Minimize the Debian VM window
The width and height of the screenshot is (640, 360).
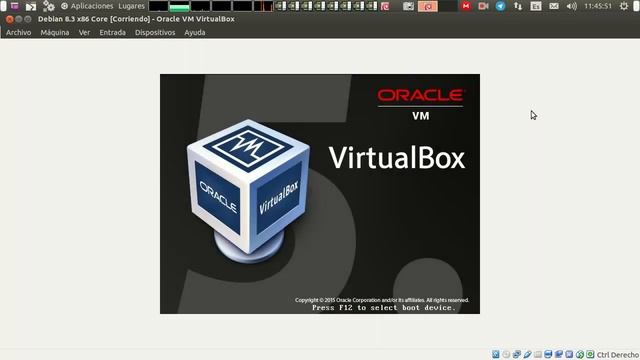[19, 19]
